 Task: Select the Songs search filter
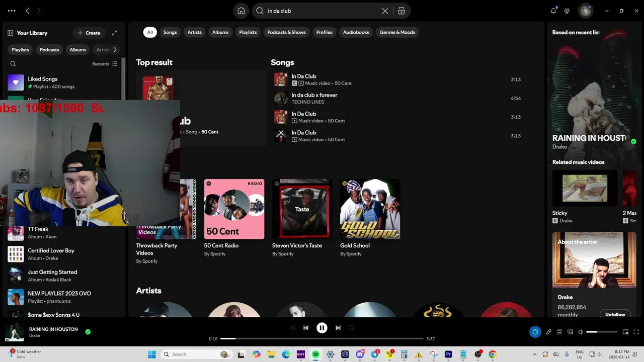coord(170,32)
